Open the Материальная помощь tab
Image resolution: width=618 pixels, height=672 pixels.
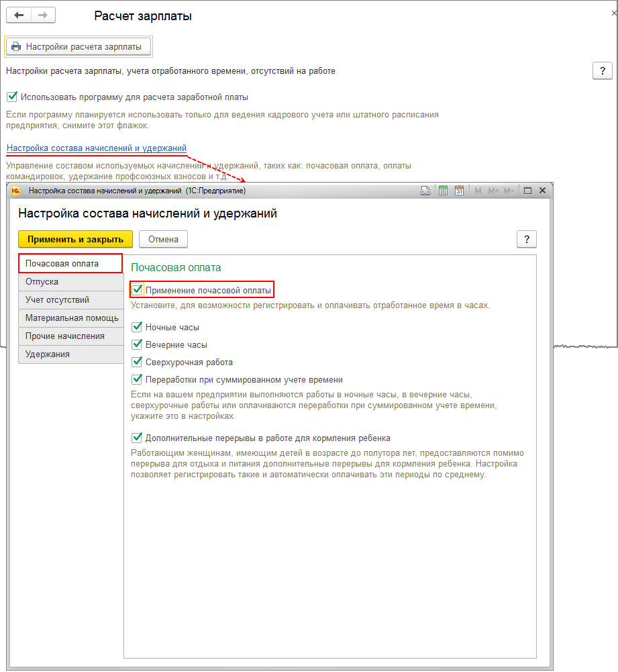tap(70, 318)
